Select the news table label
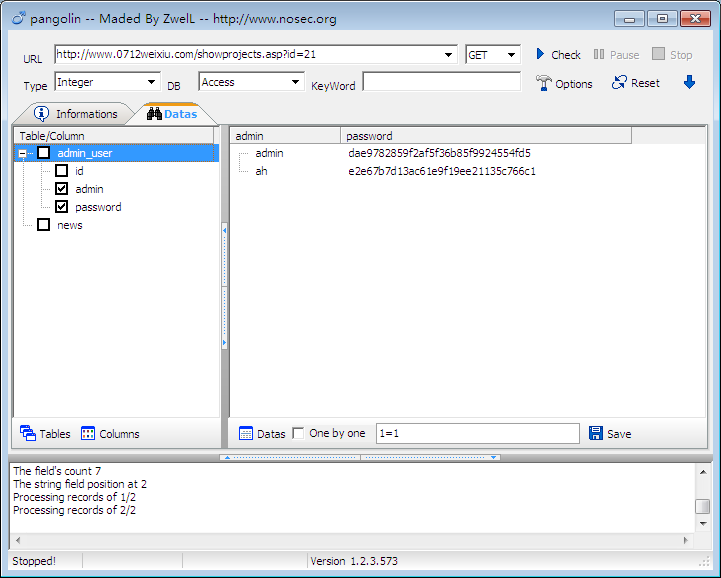The image size is (721, 578). click(69, 225)
